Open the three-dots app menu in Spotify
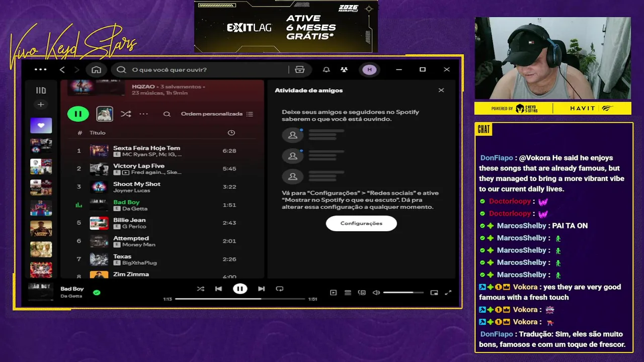The image size is (644, 362). click(x=40, y=69)
